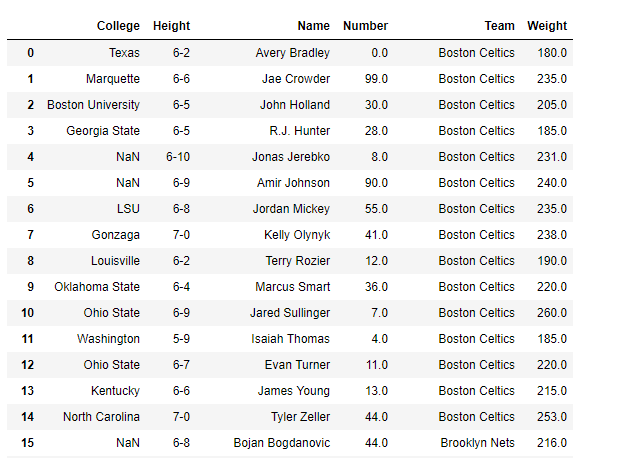Select the Oklahoma State college cell
Screen dimensions: 618x458
97,287
